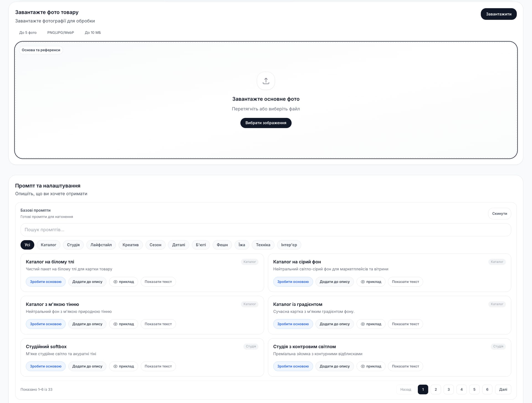This screenshot has width=532, height=403.
Task: Show text for Каталог на сірий фон
Action: tap(405, 282)
